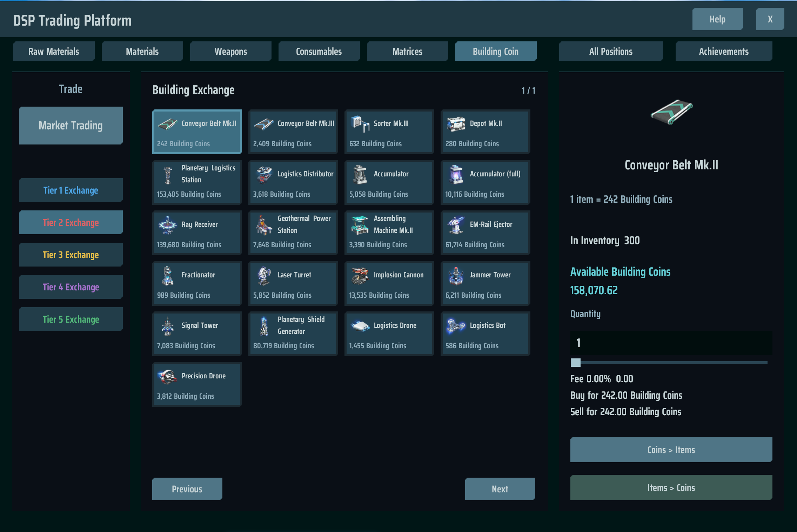Open Market Trading
This screenshot has height=532, width=797.
tap(71, 126)
